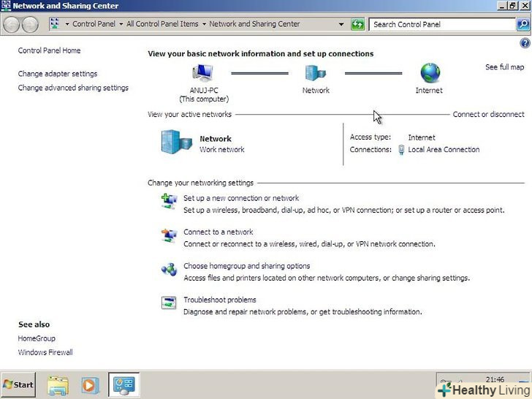Viewport: 532px width, 399px height.
Task: Open Choose homegroup and sharing options
Action: (x=247, y=266)
